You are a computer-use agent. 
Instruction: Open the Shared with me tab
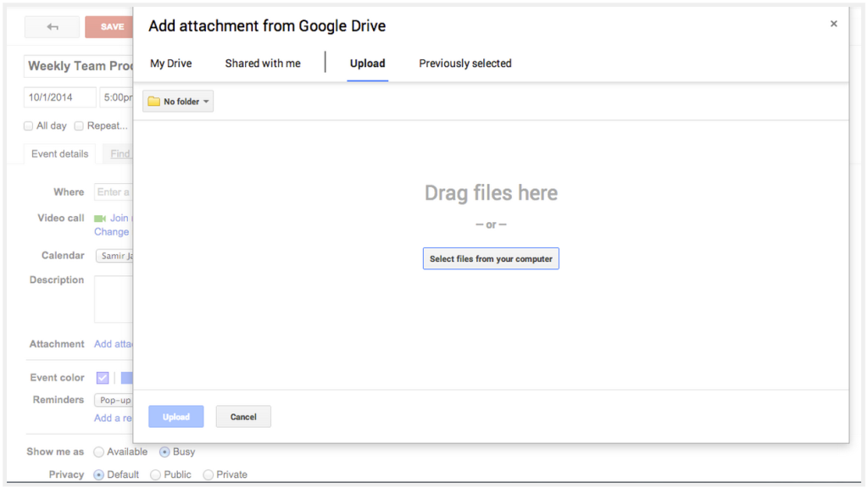click(x=263, y=64)
